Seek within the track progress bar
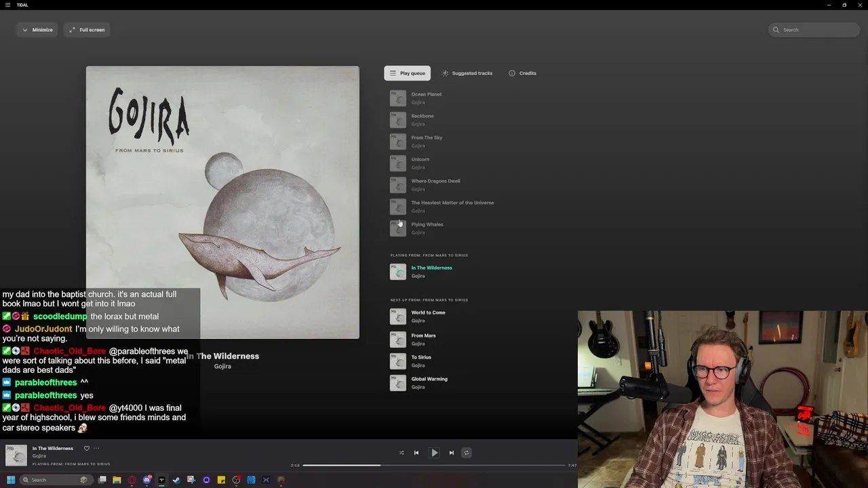 pyautogui.click(x=434, y=465)
